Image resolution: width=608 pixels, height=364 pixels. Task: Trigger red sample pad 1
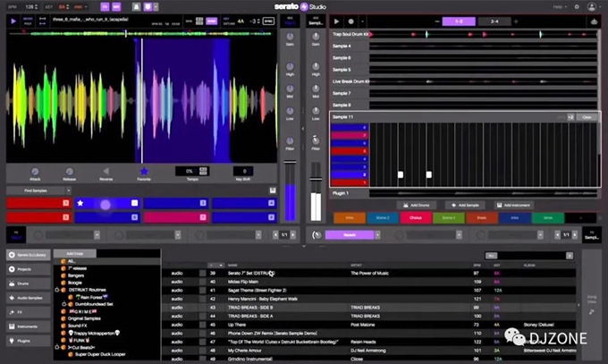(38, 203)
